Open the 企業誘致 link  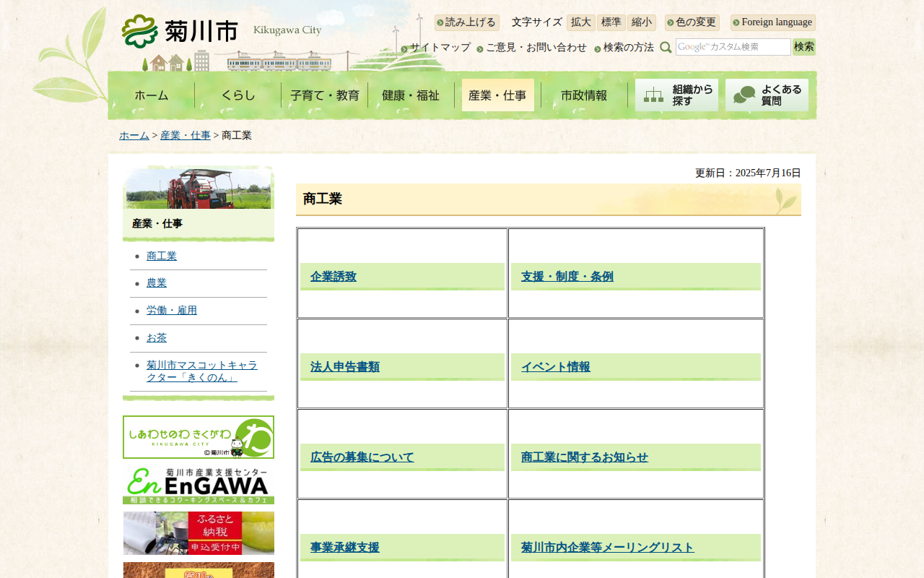(334, 277)
